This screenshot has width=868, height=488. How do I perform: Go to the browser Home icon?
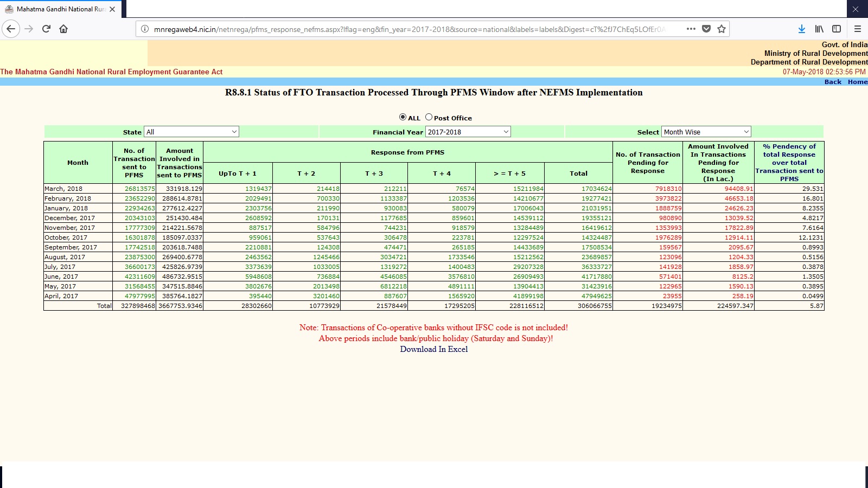click(x=63, y=29)
